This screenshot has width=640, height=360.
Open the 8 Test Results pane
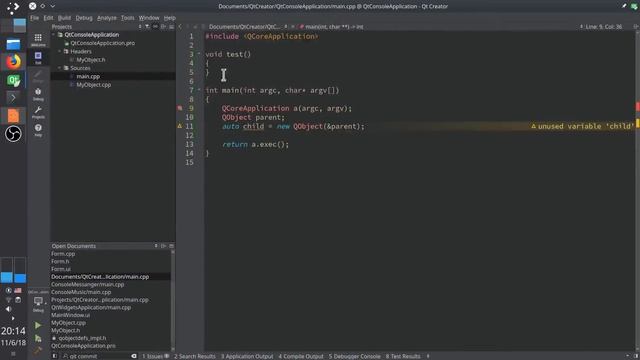pos(403,356)
